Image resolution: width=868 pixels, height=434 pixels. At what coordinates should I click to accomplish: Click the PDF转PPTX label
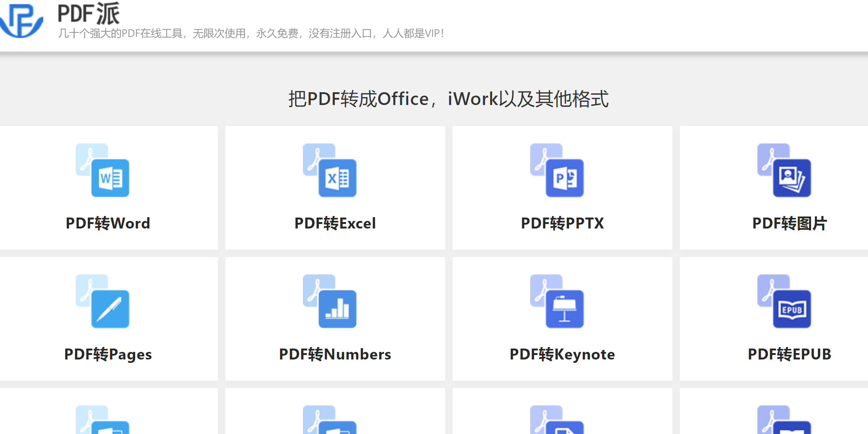[562, 223]
